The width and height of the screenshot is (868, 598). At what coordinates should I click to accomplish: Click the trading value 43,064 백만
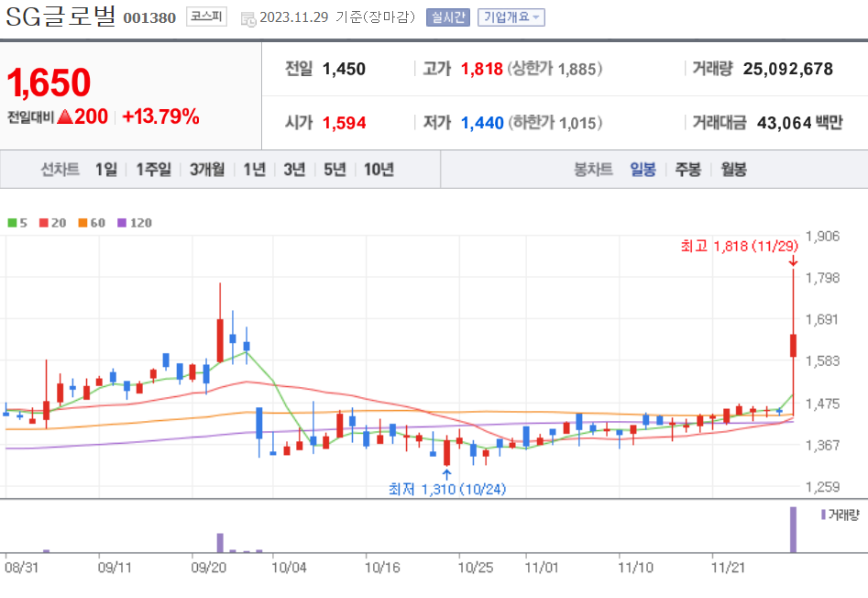click(x=800, y=123)
